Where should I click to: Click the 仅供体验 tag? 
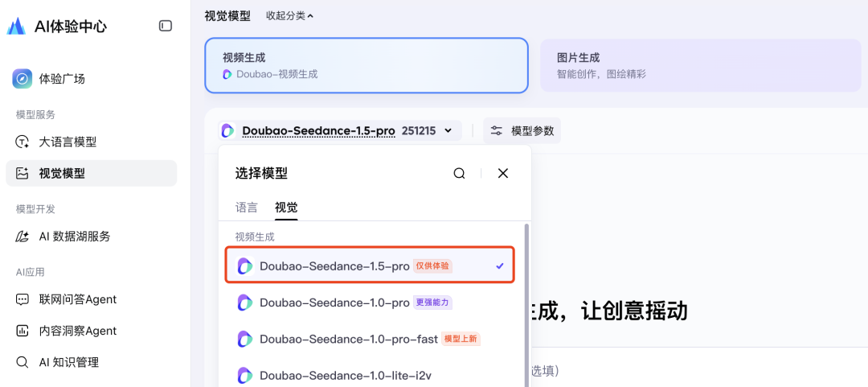432,266
